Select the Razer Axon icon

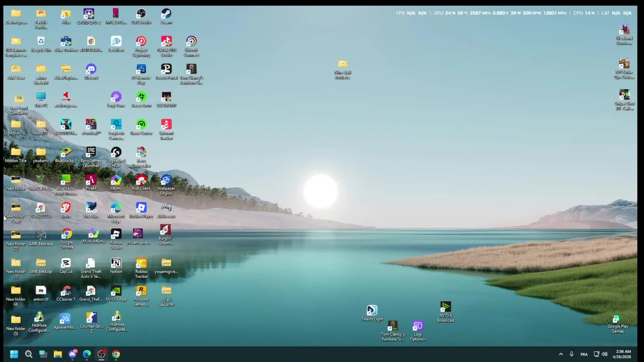(x=141, y=99)
